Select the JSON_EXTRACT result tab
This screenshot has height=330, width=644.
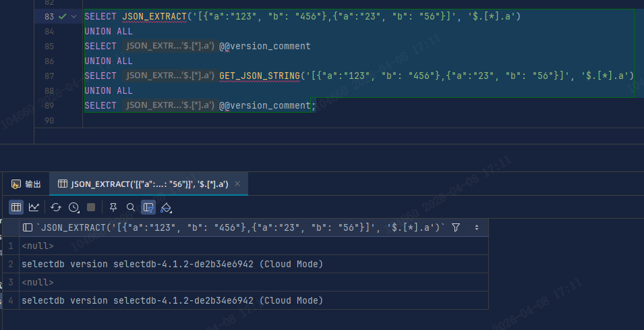tap(148, 184)
